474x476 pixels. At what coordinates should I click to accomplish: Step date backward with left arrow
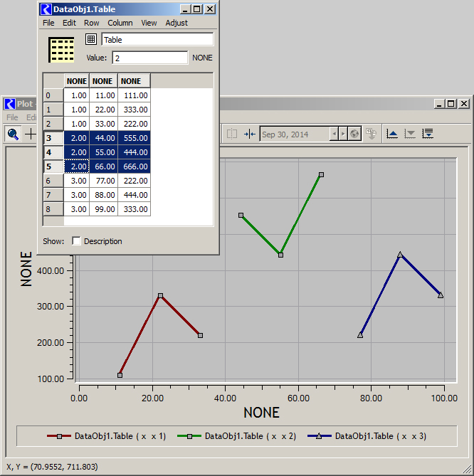pos(334,134)
